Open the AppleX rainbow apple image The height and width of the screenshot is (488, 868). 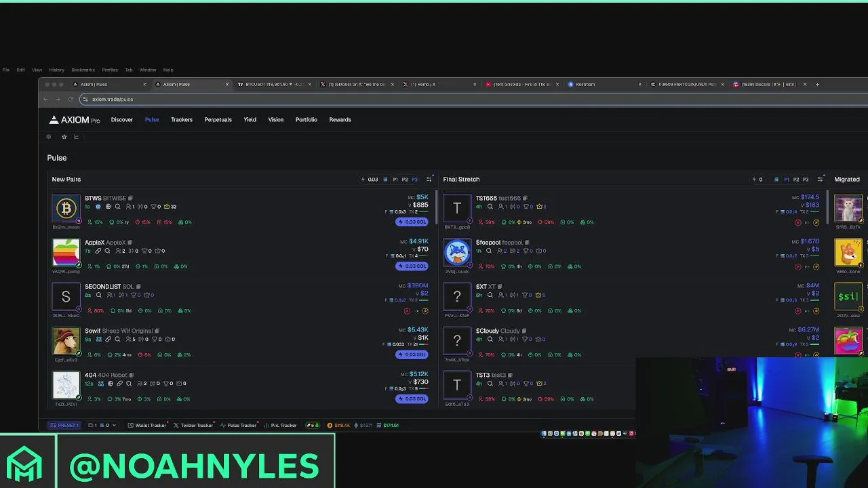(x=66, y=252)
